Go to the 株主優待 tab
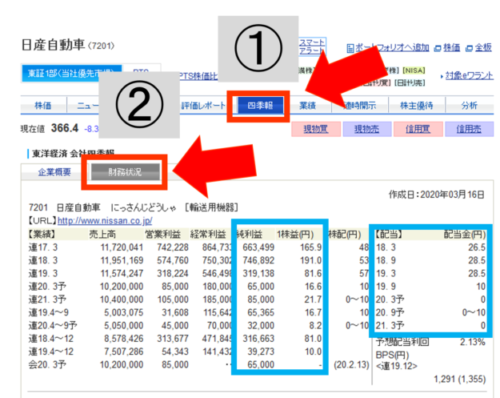Viewport: 500px width, 398px height. click(417, 106)
